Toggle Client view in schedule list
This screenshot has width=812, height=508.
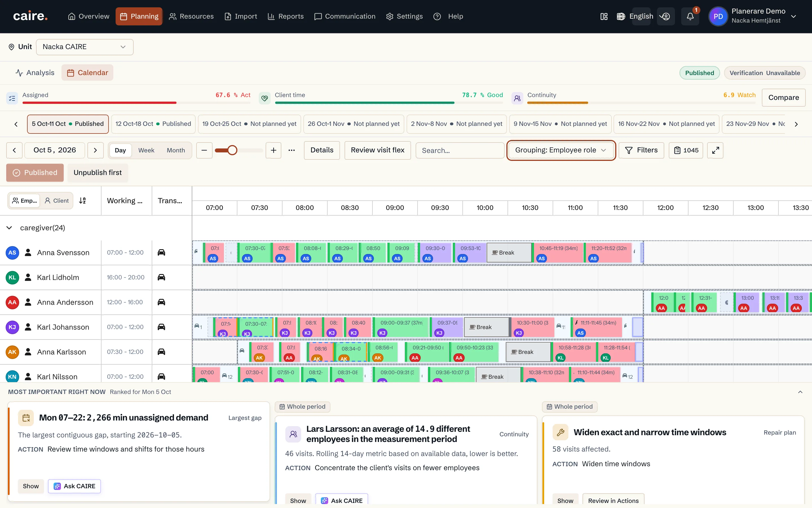[x=57, y=201]
